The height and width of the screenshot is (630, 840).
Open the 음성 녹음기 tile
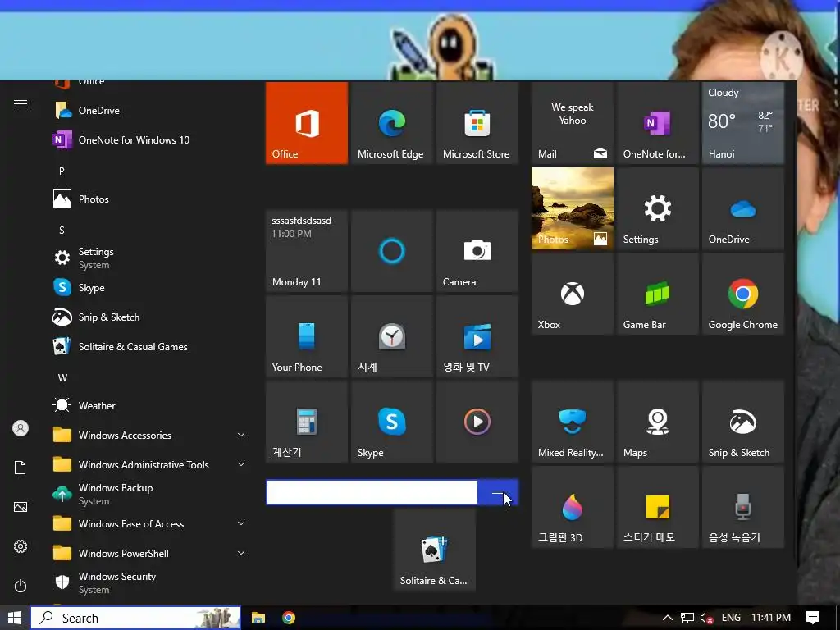click(x=742, y=507)
